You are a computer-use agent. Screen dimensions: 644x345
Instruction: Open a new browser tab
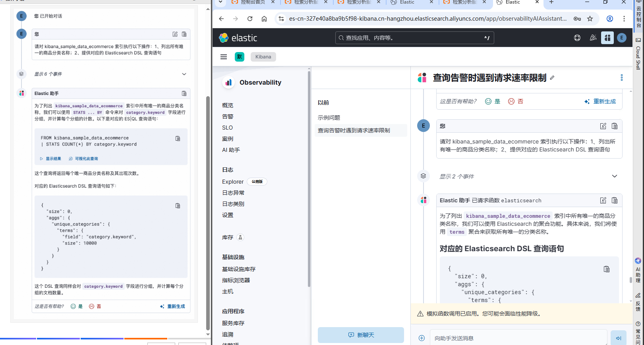point(551,2)
